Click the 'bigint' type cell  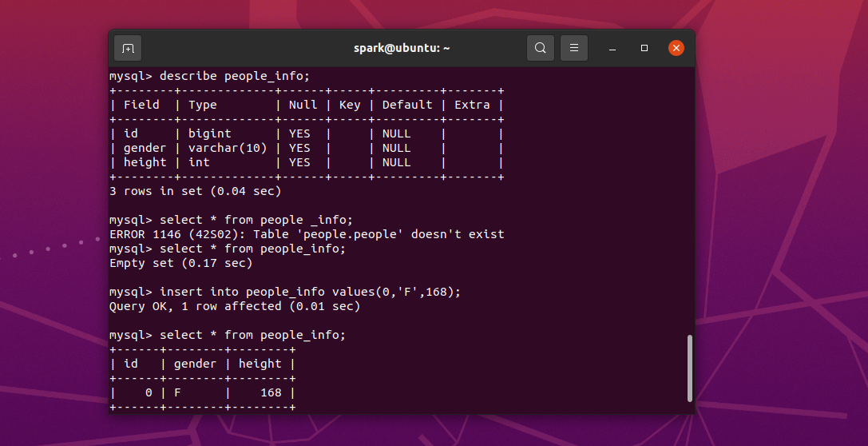tap(210, 133)
